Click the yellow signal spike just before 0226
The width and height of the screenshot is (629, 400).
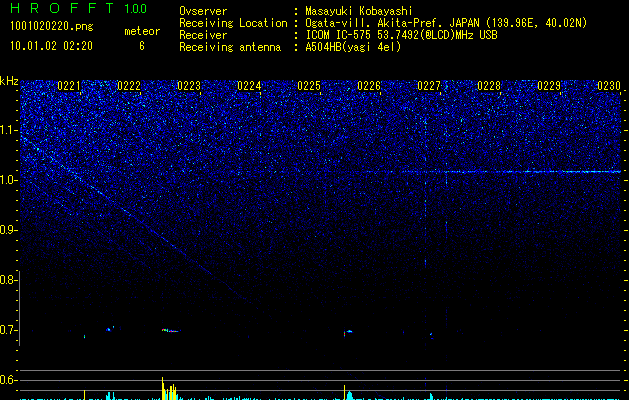[345, 392]
